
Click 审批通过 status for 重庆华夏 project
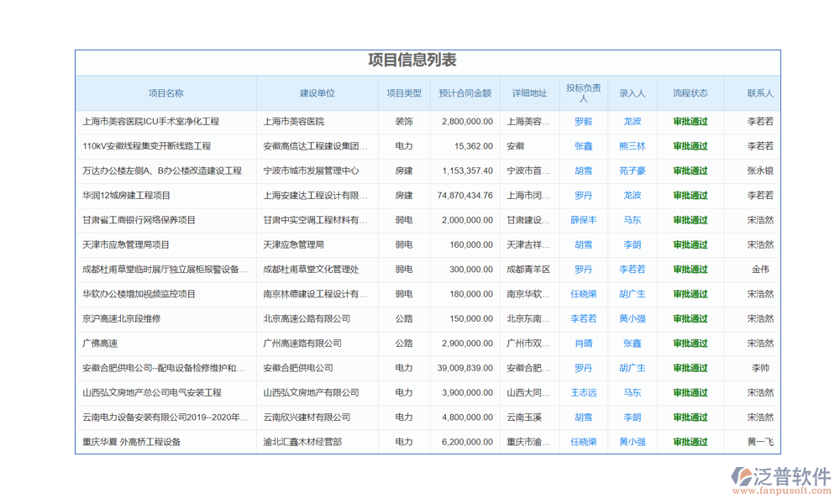tap(690, 441)
